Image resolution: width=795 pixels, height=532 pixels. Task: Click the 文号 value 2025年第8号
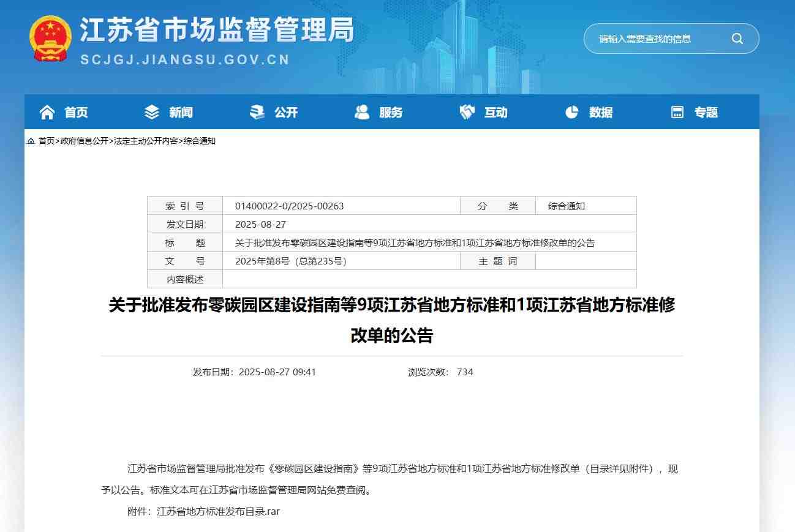291,261
